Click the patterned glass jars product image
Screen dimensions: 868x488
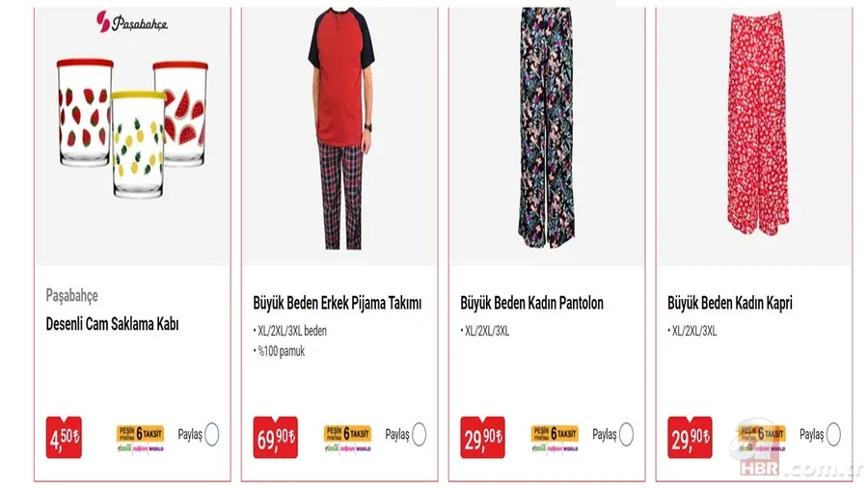click(x=133, y=128)
